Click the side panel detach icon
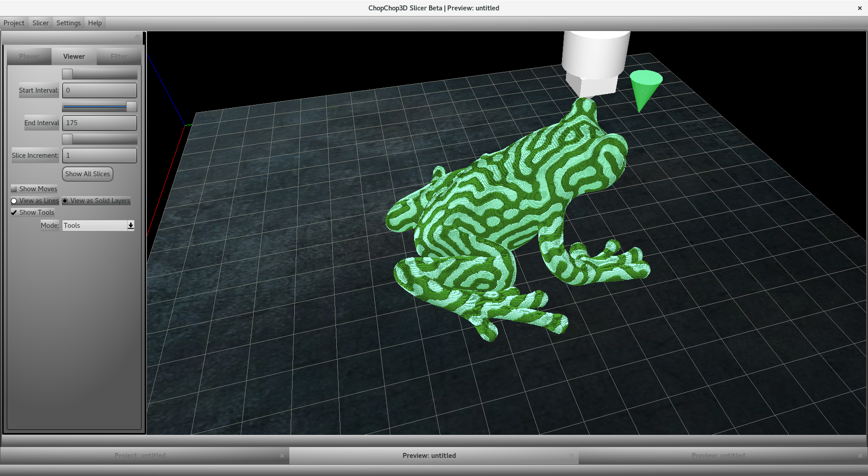The width and height of the screenshot is (868, 476). point(137,37)
